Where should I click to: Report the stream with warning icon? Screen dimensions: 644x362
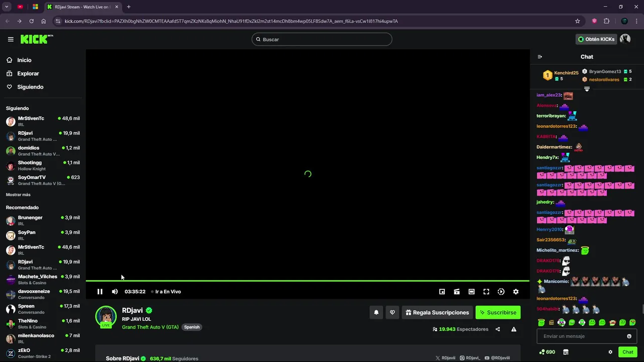pos(514,329)
